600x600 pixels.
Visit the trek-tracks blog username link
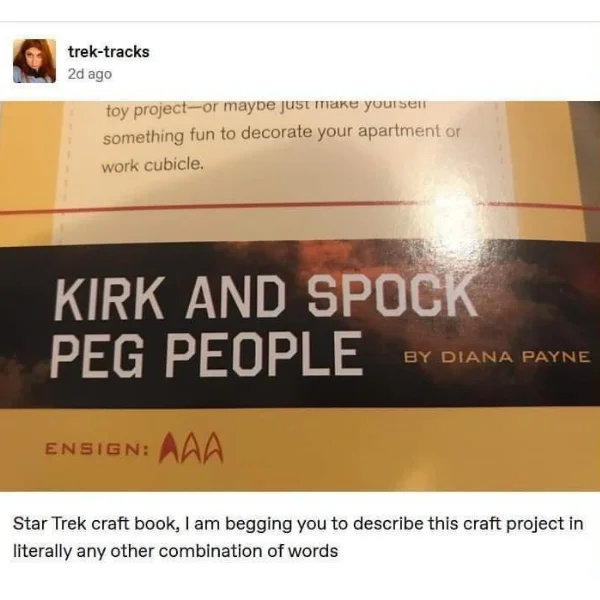109,52
